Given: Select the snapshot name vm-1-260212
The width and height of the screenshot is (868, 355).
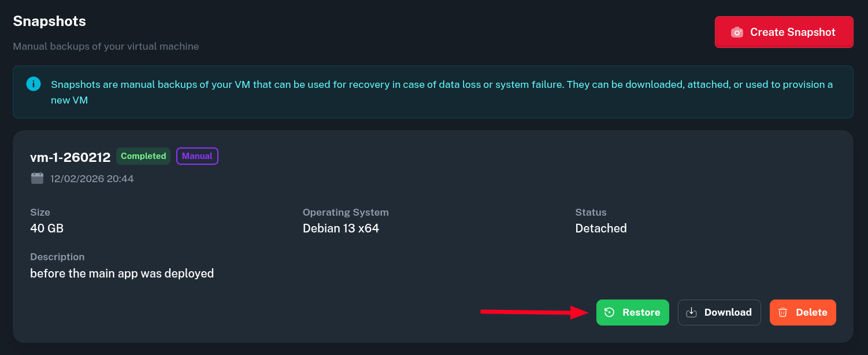Looking at the screenshot, I should 70,157.
